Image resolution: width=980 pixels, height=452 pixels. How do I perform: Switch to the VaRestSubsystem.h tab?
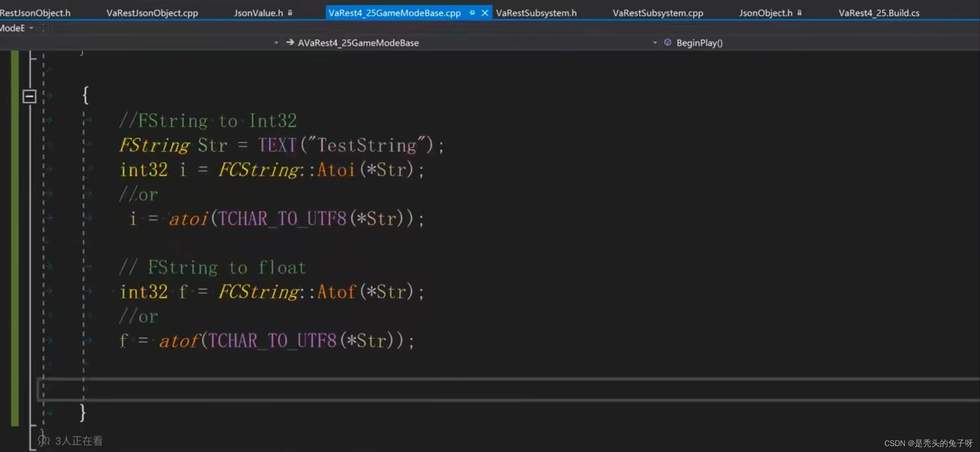[x=536, y=13]
